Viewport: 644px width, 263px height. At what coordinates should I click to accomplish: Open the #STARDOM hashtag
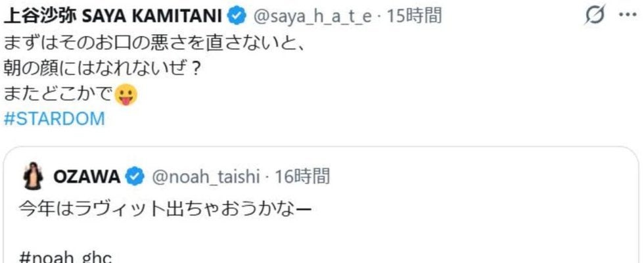[55, 120]
